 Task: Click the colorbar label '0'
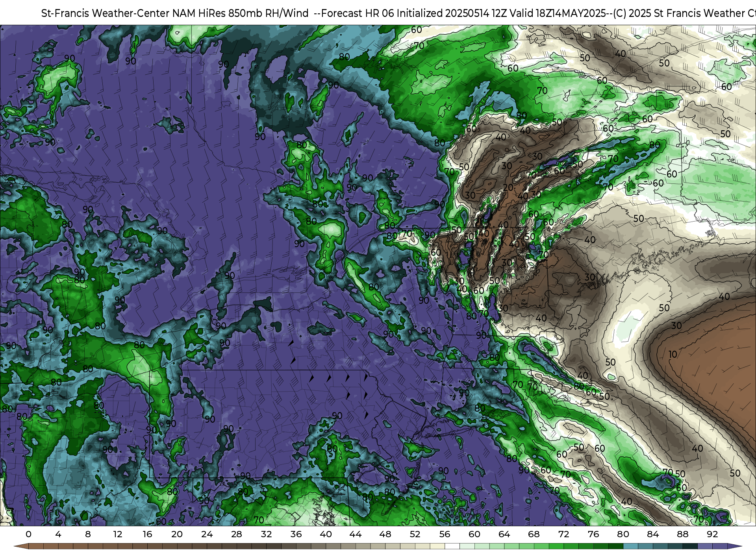(28, 534)
